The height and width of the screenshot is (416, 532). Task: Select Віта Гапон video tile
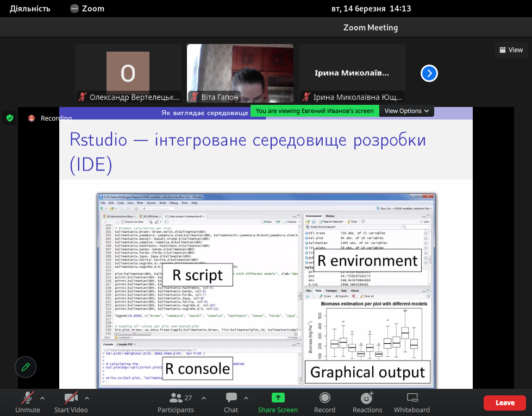point(240,73)
